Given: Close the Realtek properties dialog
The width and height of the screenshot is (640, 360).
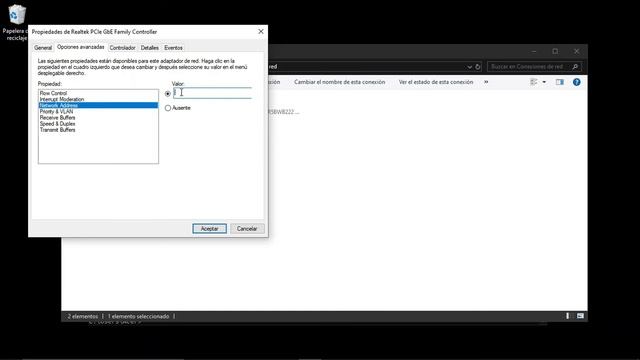Looking at the screenshot, I should click(x=261, y=31).
